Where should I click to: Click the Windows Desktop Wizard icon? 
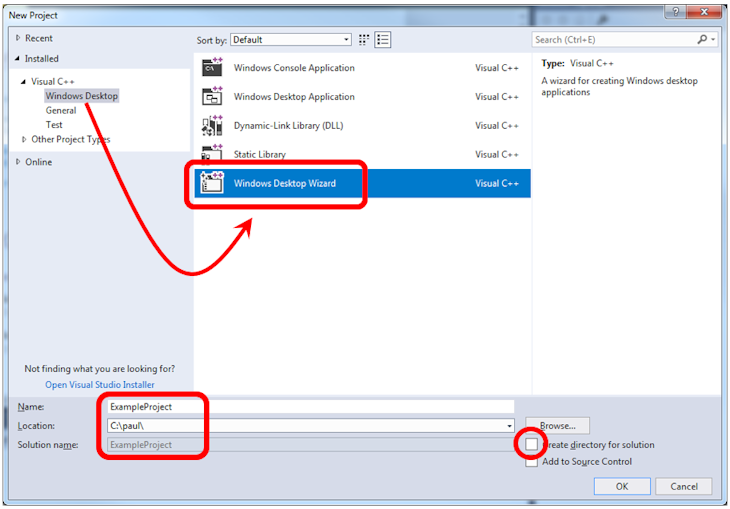point(212,183)
